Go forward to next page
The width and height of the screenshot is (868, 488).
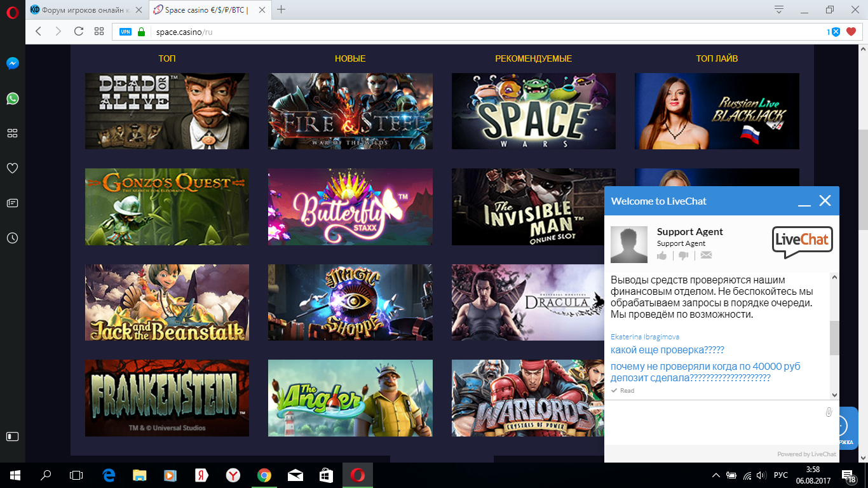point(58,31)
